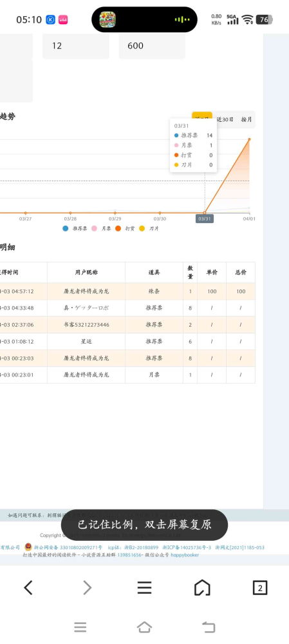Select the 03/29 data point on chart
289x644 pixels.
coord(115,213)
